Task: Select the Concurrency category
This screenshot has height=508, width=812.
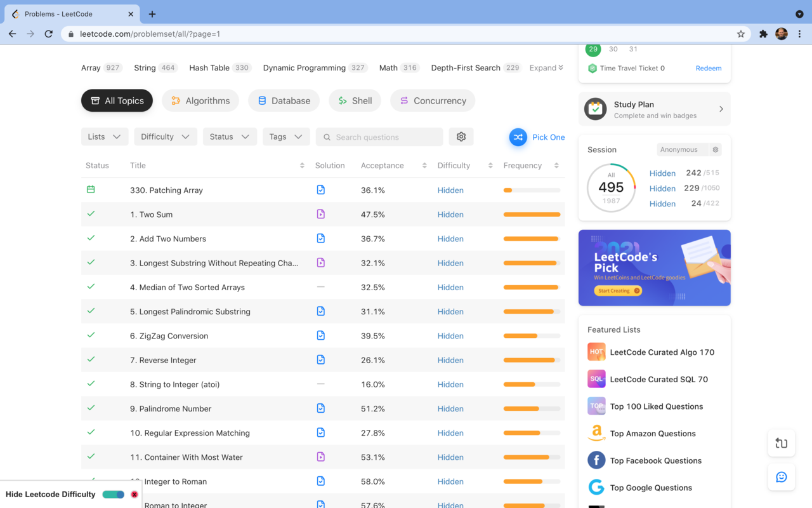Action: 433,100
